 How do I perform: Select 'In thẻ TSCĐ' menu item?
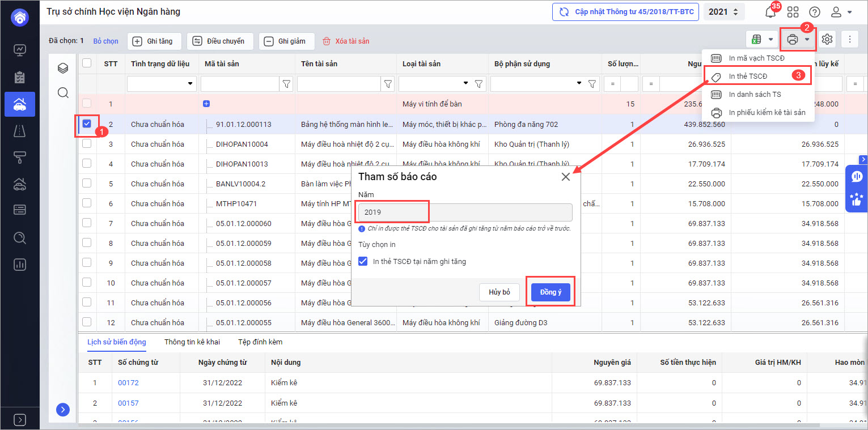coord(747,76)
